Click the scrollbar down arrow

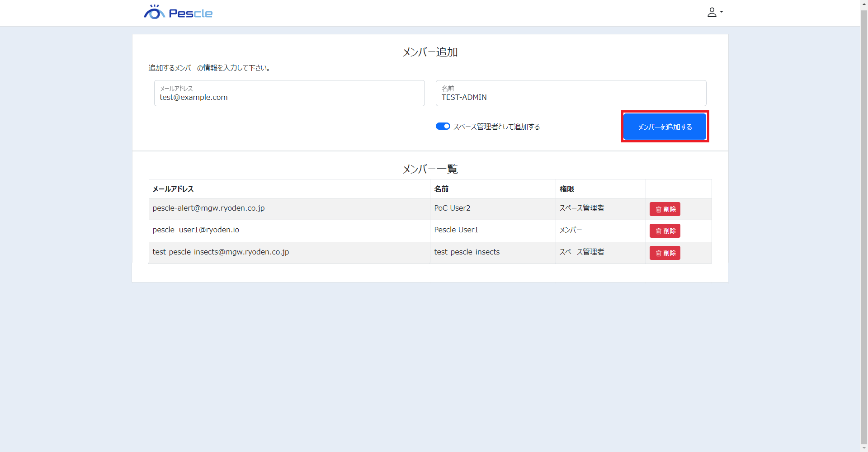864,448
